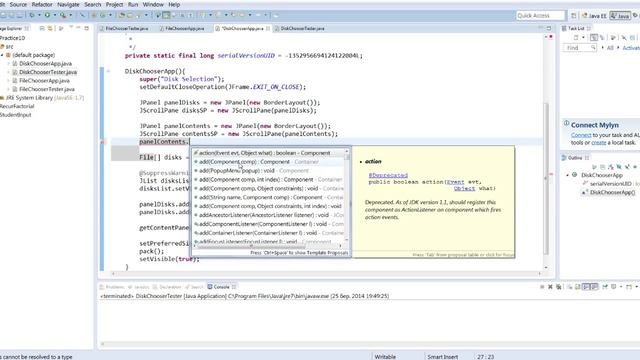Toggle Show Console When Standard Error Changes
This screenshot has height=360, width=640.
click(x=594, y=287)
